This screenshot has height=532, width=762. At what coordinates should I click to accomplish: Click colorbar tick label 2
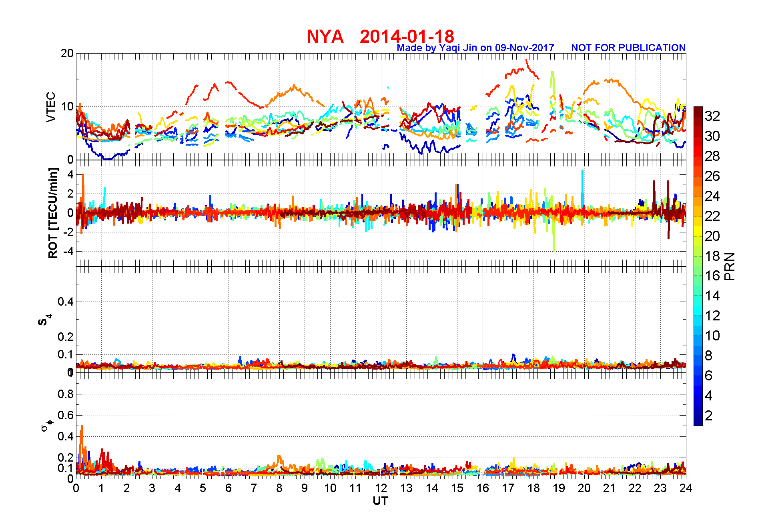click(x=709, y=416)
